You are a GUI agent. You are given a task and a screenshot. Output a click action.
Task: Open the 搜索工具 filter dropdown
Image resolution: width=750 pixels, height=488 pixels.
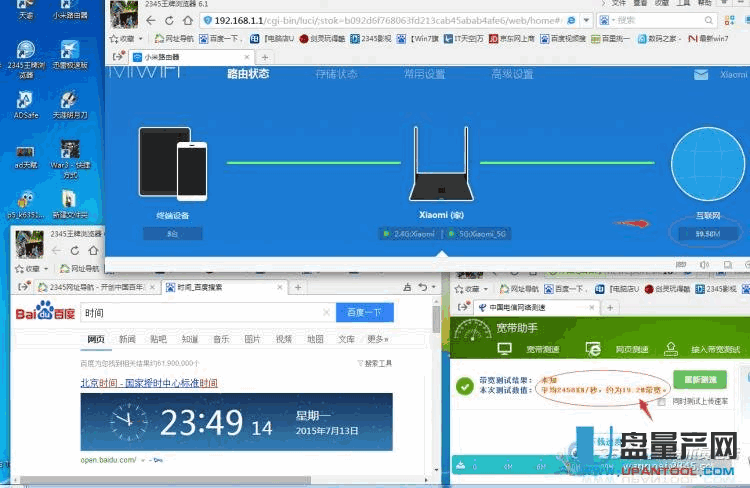(x=378, y=363)
